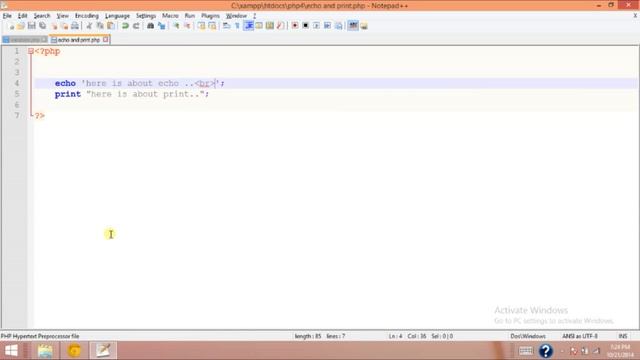Save the current file via toolbar
640x360 pixels.
[x=31, y=26]
